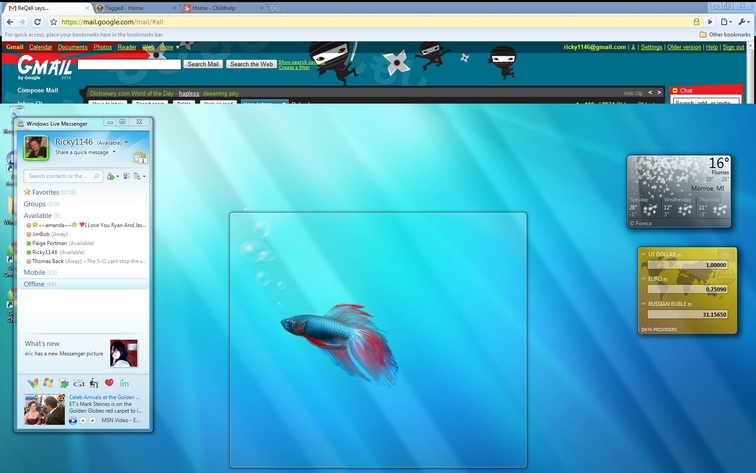This screenshot has width=756, height=473.
Task: Click the red heart icon in Messenger
Action: click(x=109, y=383)
